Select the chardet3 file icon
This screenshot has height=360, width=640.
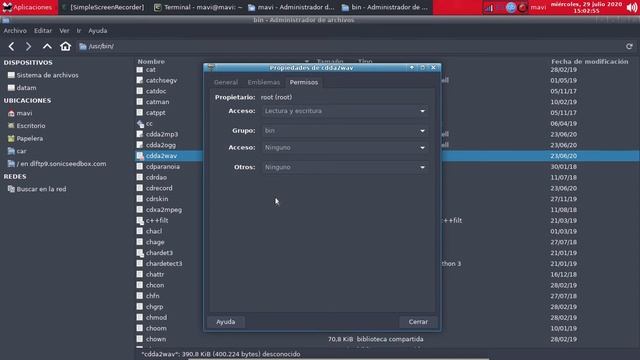(140, 253)
